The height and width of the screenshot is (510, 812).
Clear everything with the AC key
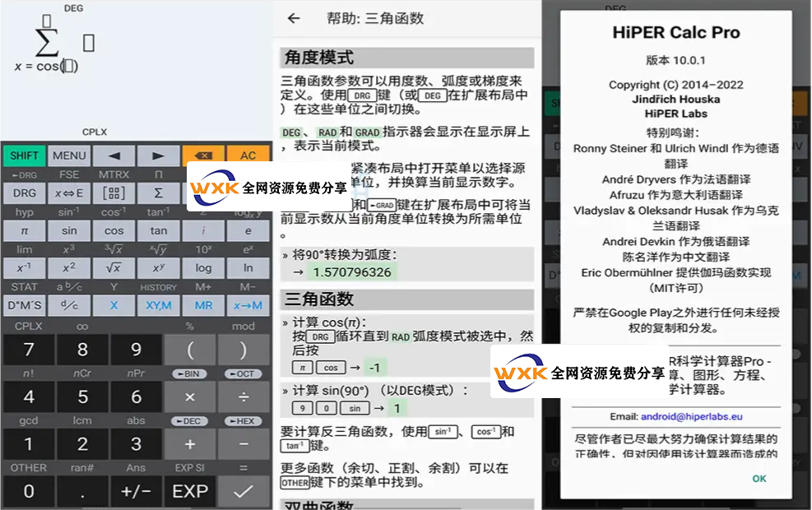pos(248,154)
